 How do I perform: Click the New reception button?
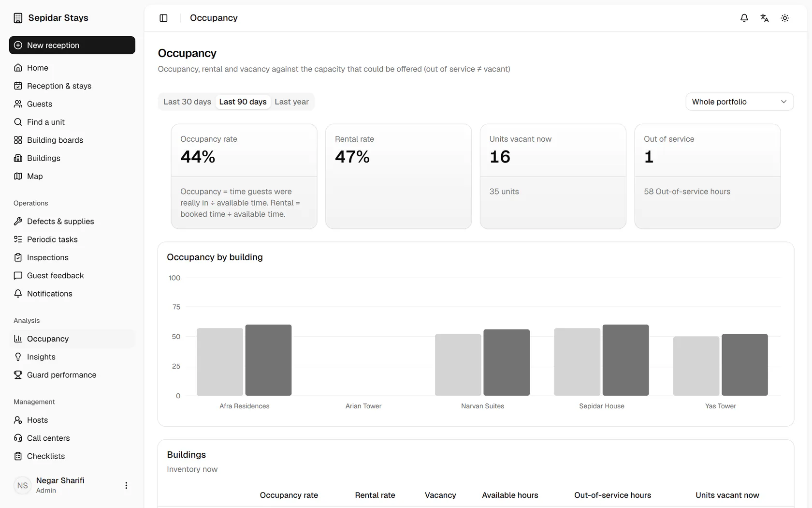(72, 45)
